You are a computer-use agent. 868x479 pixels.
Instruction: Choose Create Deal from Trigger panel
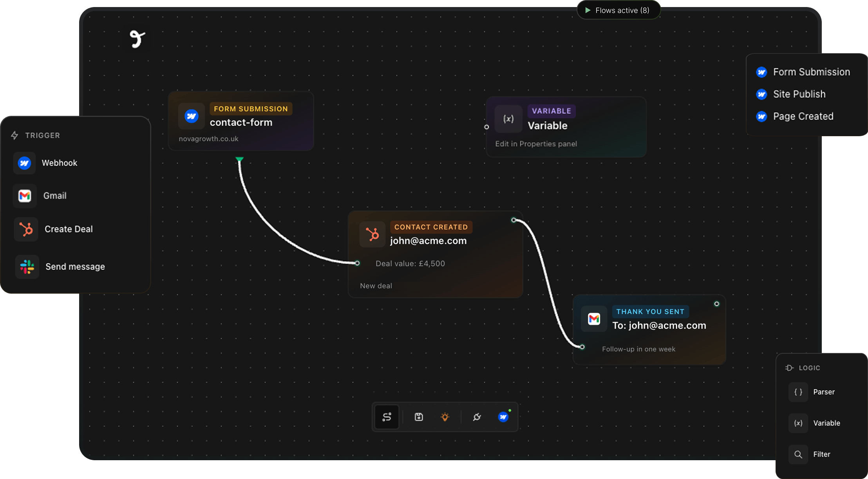pos(68,229)
